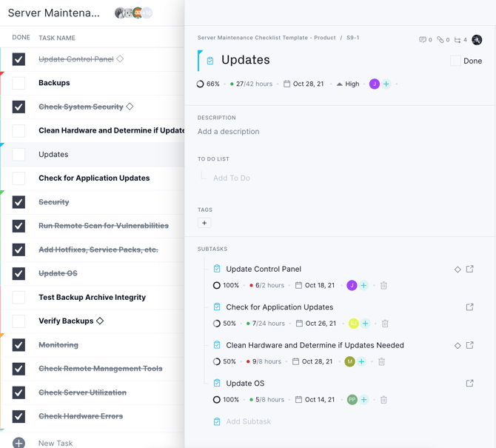This screenshot has width=496, height=448.
Task: Select the Monitoring task row
Action: 93,345
